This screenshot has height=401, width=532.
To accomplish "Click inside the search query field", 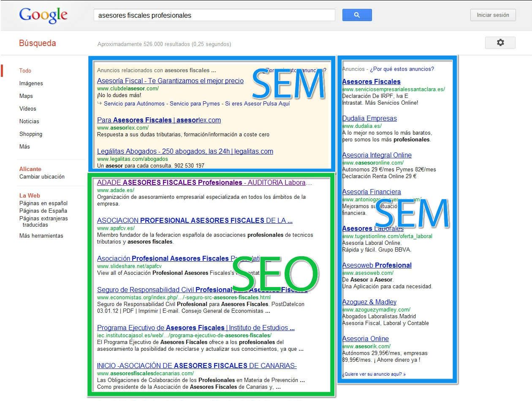I will click(x=214, y=15).
